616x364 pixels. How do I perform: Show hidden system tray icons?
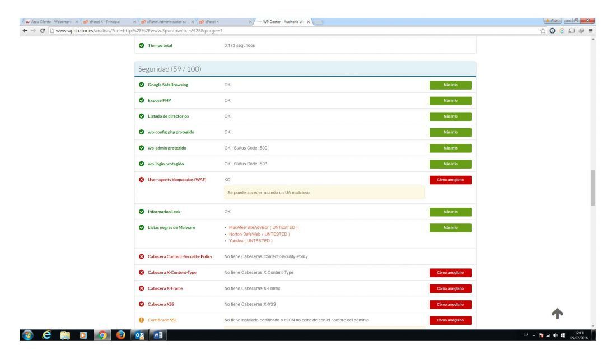[x=534, y=335]
